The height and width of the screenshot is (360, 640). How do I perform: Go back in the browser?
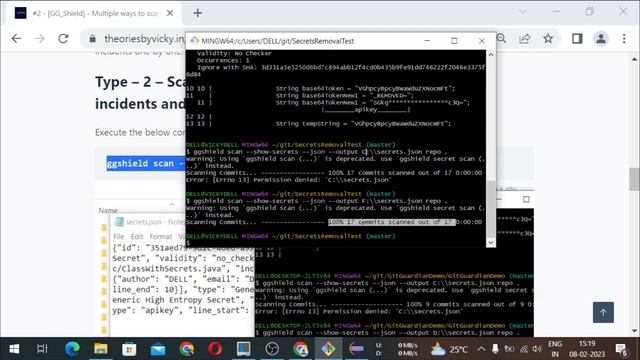pyautogui.click(x=16, y=39)
